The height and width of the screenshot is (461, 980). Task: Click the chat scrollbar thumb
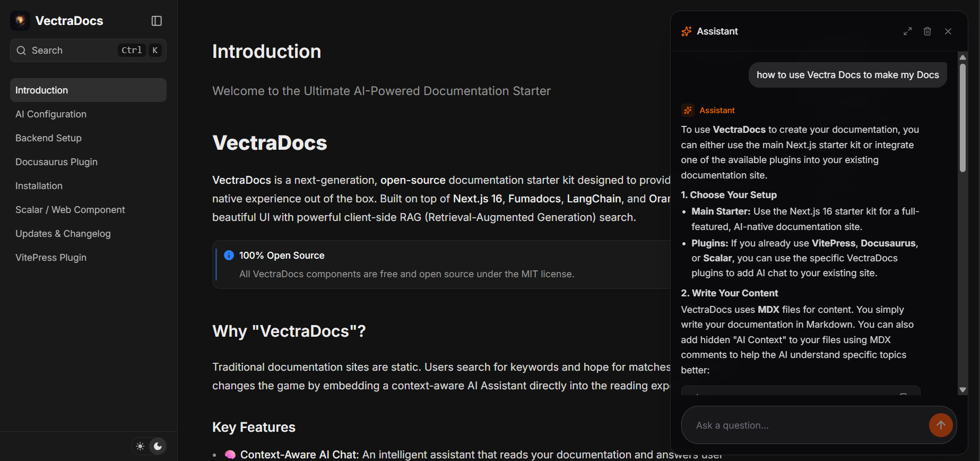(x=962, y=118)
